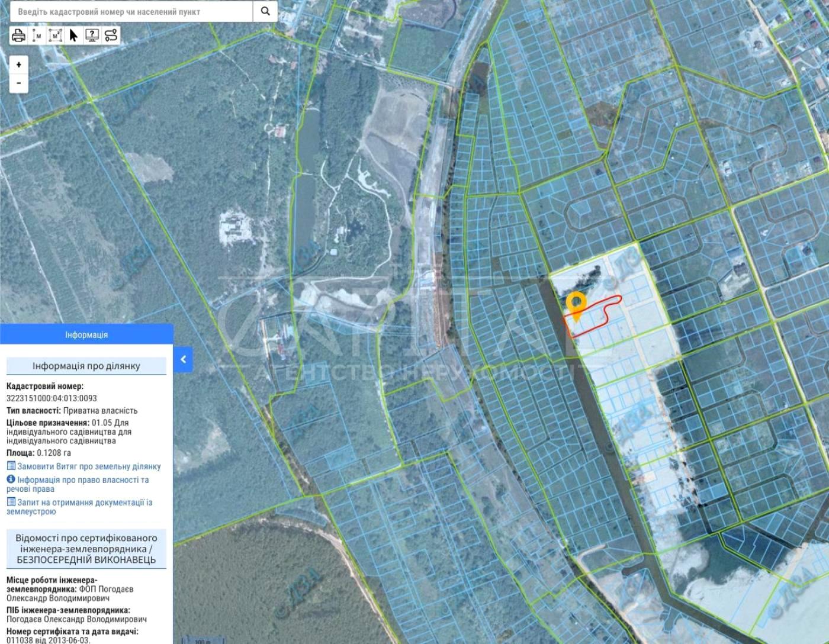This screenshot has height=644, width=829.
Task: Open the help monitor icon
Action: [92, 36]
